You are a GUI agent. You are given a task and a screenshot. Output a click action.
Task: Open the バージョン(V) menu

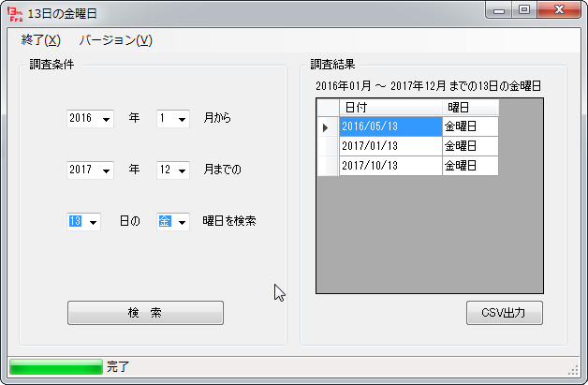pyautogui.click(x=115, y=39)
